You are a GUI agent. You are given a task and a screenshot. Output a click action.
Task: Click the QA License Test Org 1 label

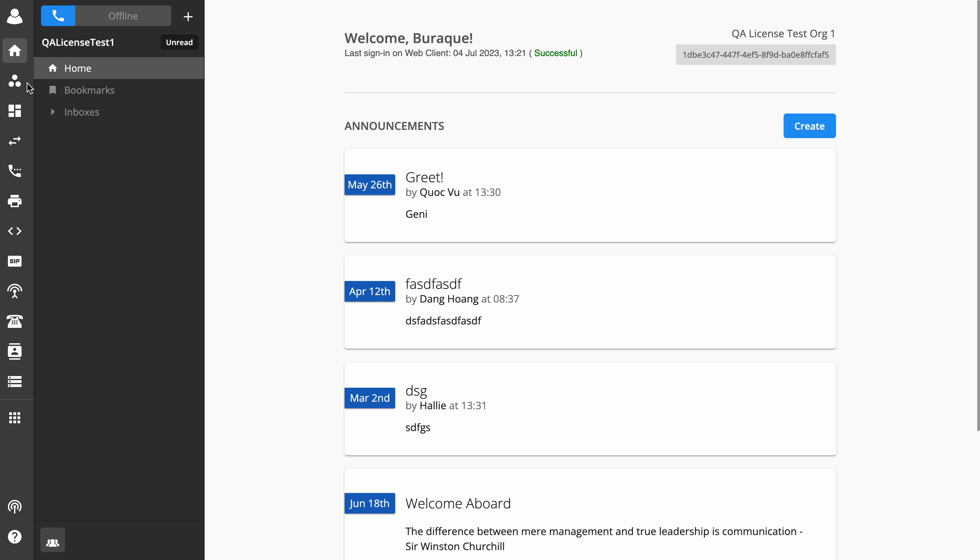(x=783, y=34)
